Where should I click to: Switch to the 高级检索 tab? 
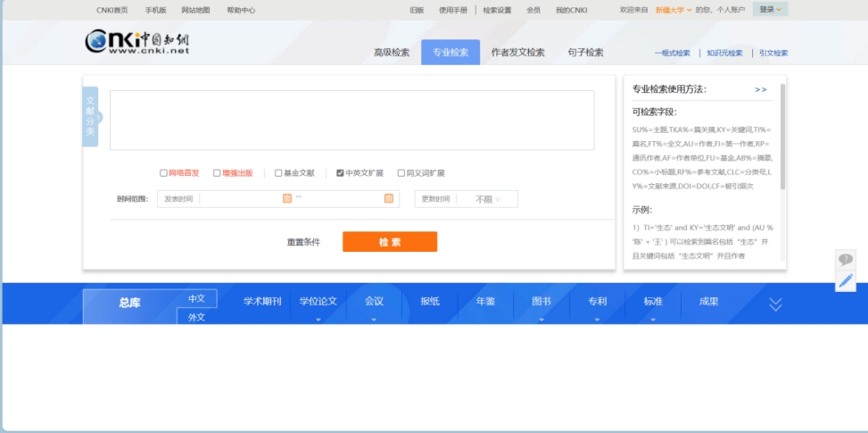[x=392, y=53]
